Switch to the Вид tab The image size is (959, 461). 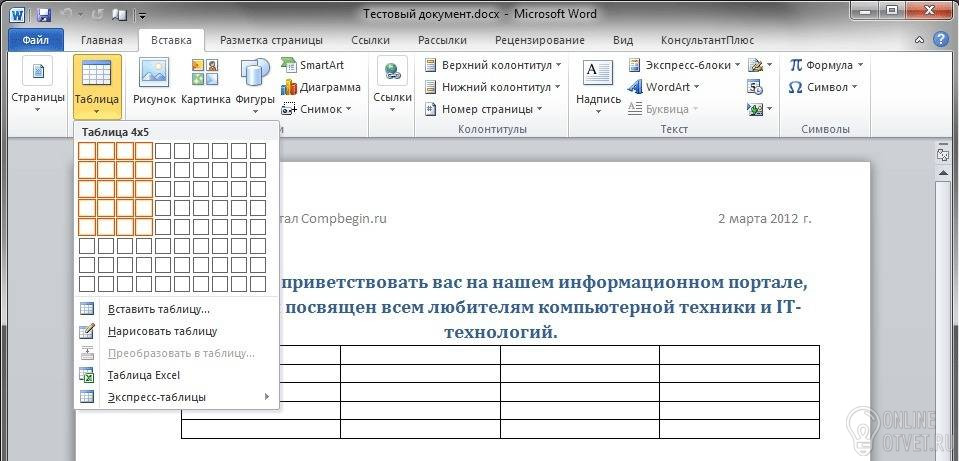coord(623,40)
